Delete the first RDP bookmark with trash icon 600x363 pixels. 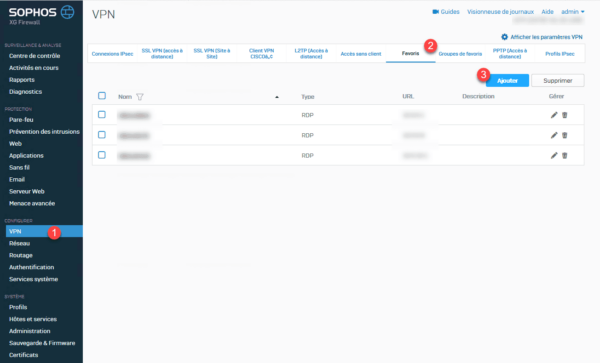[564, 115]
